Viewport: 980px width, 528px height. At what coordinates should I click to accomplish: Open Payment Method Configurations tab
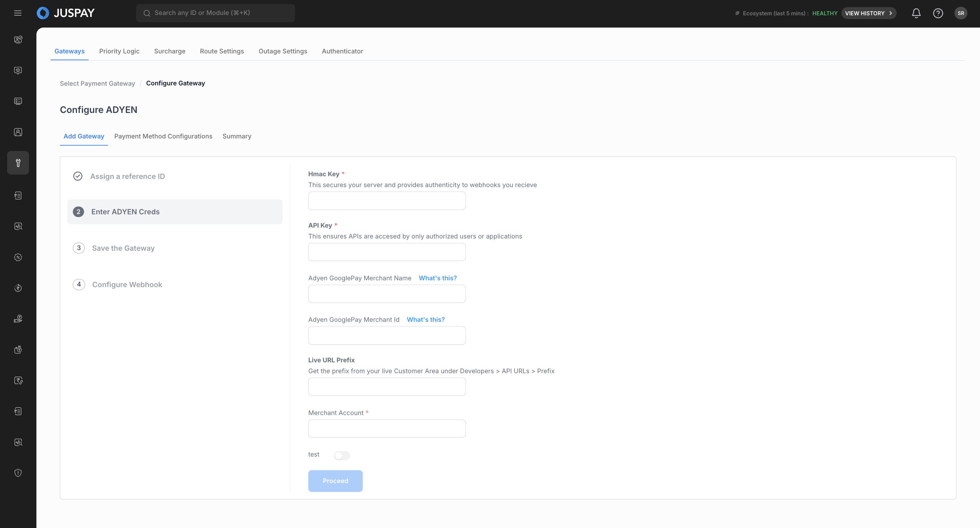pyautogui.click(x=163, y=136)
